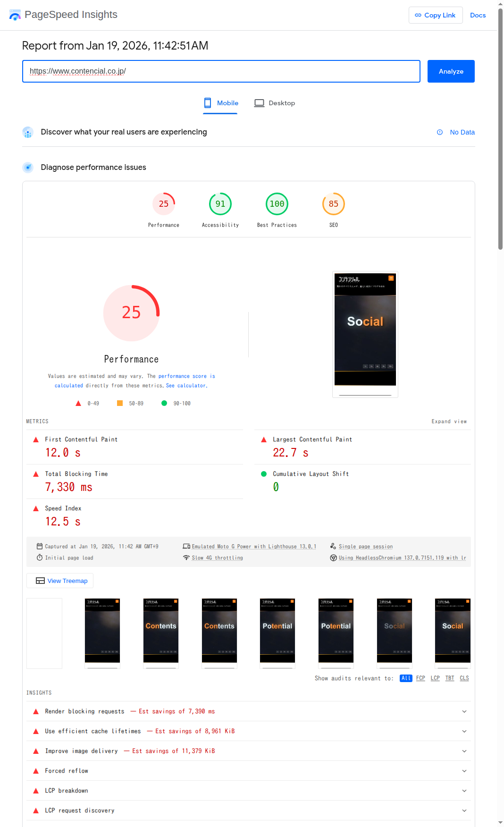Viewport: 504px width, 827px height.
Task: Expand the Improve image delivery insight
Action: tap(249, 751)
